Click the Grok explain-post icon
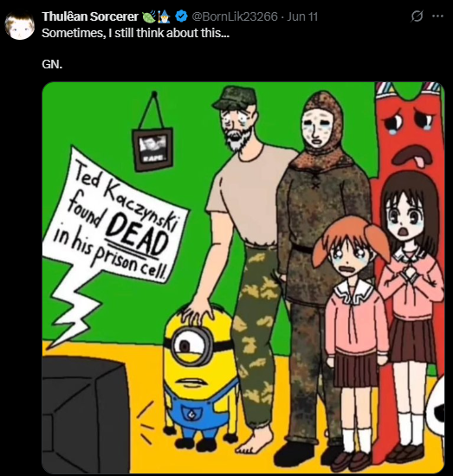Image resolution: width=453 pixels, height=476 pixels. (417, 16)
